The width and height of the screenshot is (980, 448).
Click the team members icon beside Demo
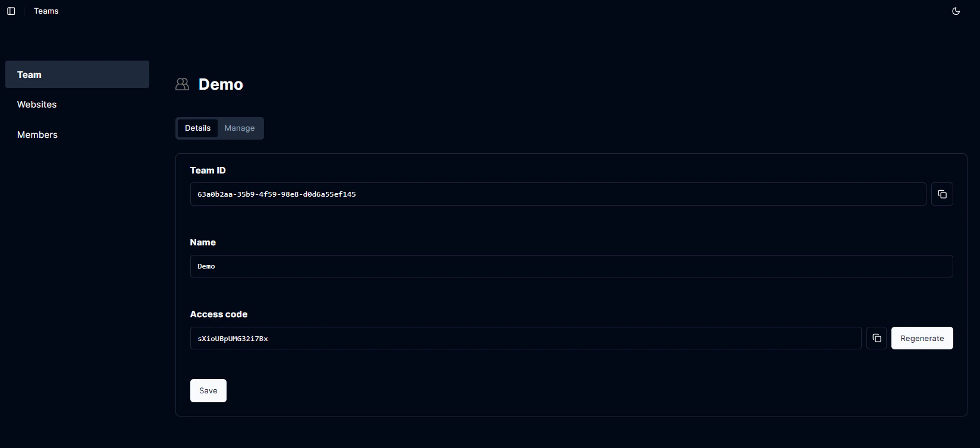182,84
